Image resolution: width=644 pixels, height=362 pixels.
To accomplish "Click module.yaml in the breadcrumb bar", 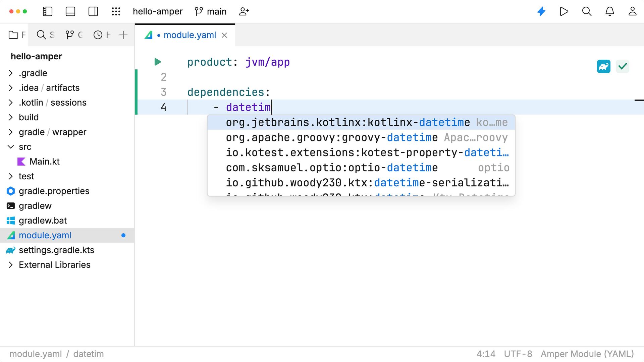I will coord(36,354).
